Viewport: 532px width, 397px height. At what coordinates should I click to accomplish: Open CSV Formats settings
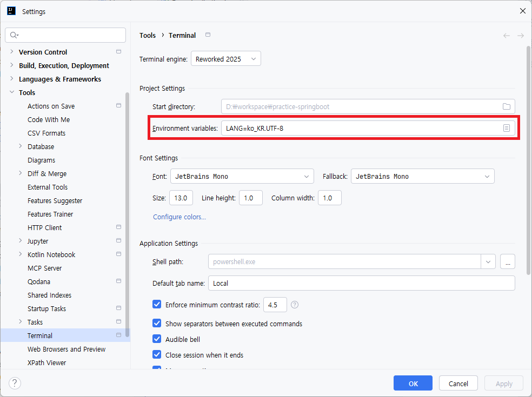[46, 133]
